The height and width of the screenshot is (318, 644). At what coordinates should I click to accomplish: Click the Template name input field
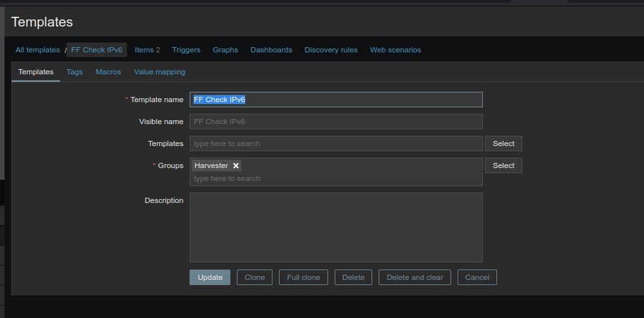click(335, 100)
